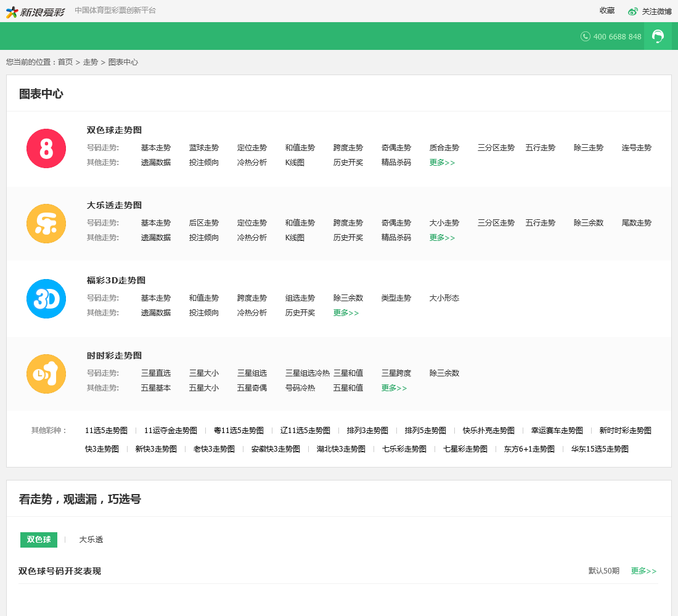Open 七乐彩走势图 link
The width and height of the screenshot is (678, 616).
[404, 449]
